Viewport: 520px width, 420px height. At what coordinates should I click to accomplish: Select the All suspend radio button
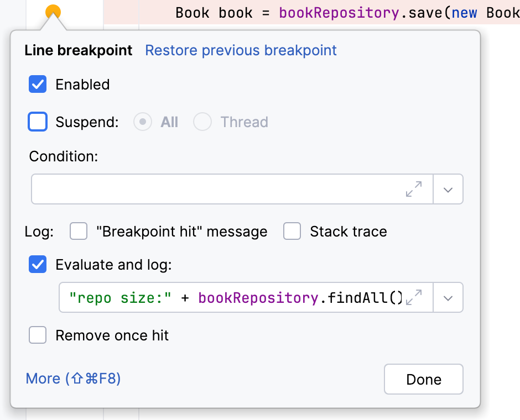[142, 122]
